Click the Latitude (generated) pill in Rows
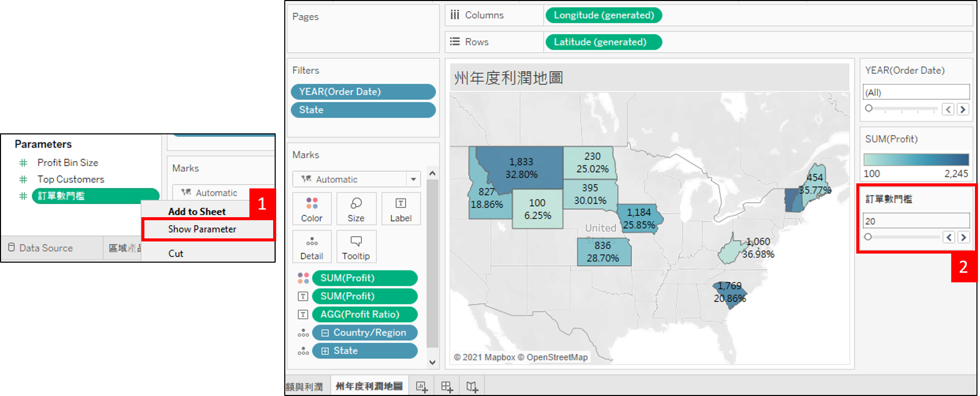The height and width of the screenshot is (396, 980). click(604, 42)
